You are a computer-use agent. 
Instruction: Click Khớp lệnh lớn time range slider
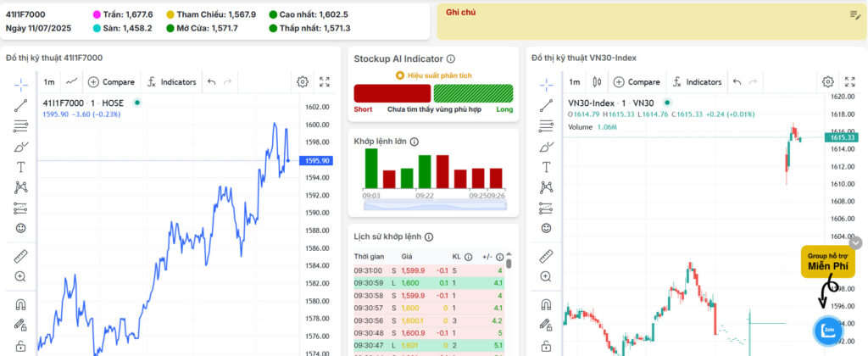435,206
